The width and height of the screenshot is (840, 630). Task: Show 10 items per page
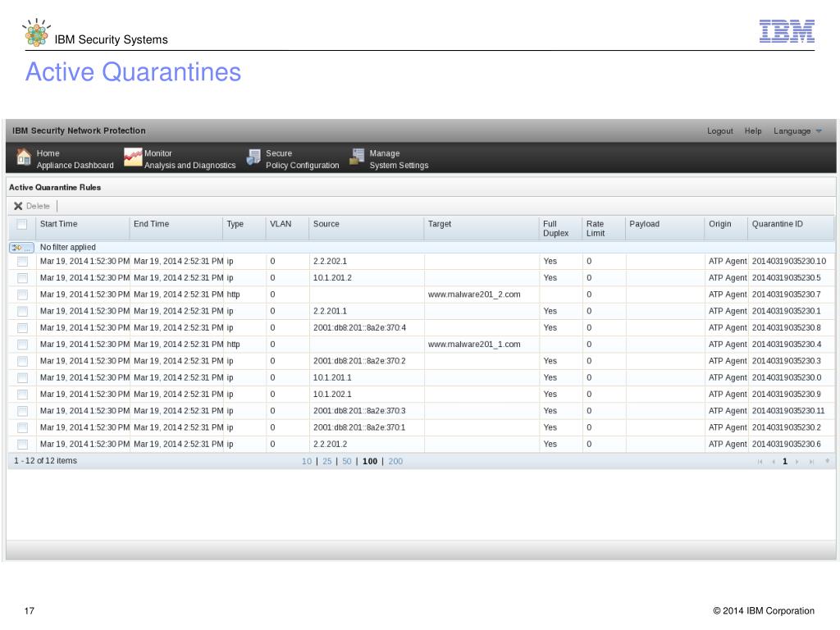(x=307, y=461)
